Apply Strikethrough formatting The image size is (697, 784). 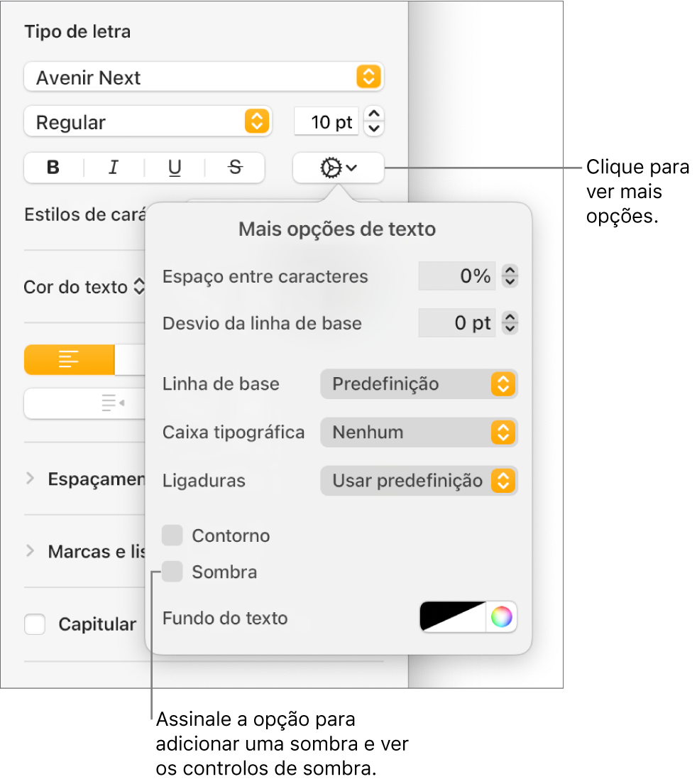tap(235, 168)
